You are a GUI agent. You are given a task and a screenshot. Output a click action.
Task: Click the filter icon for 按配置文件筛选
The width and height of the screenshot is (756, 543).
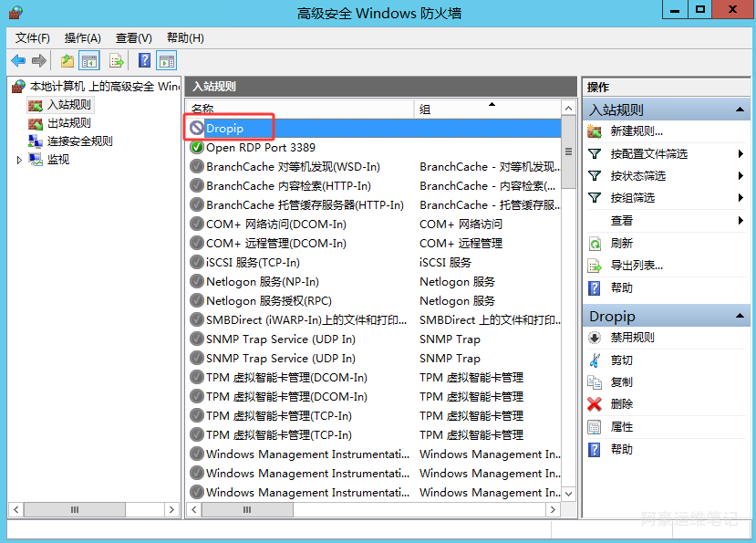point(595,153)
